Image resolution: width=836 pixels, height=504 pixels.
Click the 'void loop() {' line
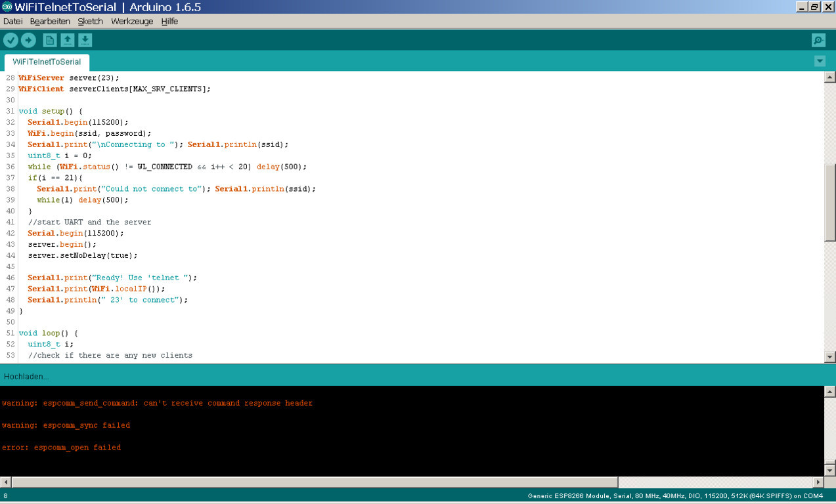(48, 333)
